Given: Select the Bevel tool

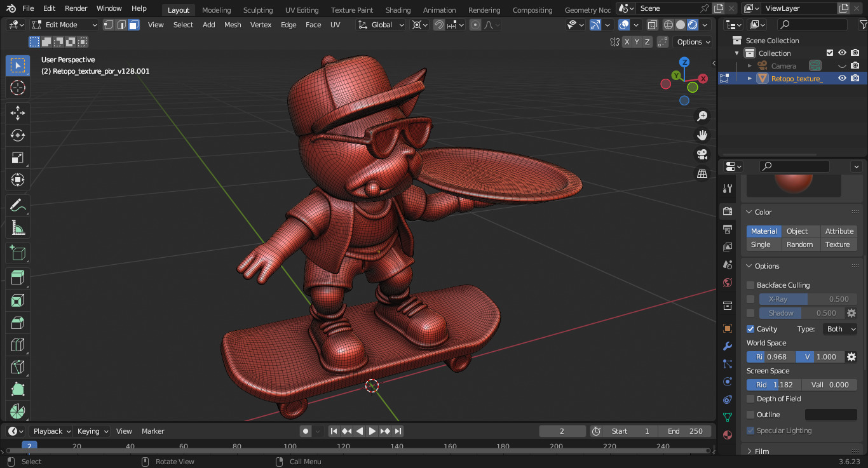Looking at the screenshot, I should click(18, 323).
